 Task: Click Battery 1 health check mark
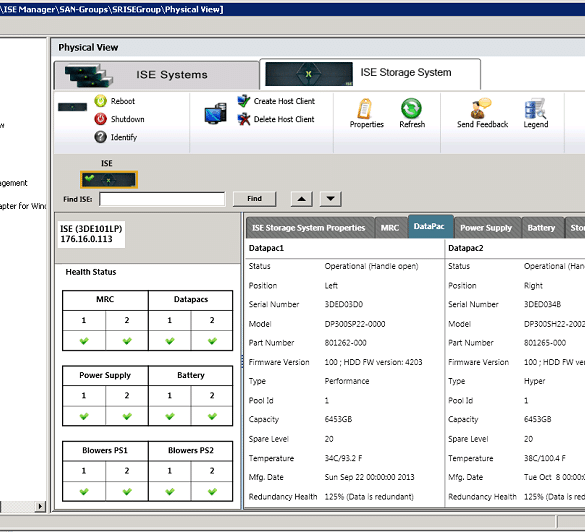click(x=170, y=416)
